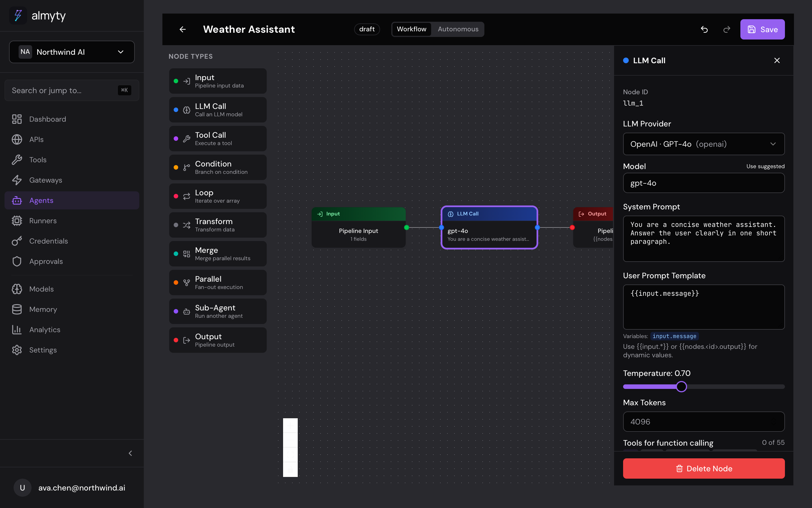Open Memory section
Image resolution: width=812 pixels, height=508 pixels.
tap(72, 309)
